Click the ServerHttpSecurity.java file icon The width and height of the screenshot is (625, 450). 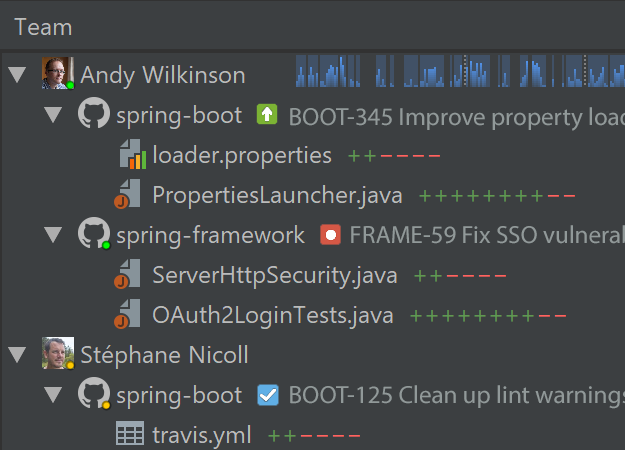click(128, 274)
